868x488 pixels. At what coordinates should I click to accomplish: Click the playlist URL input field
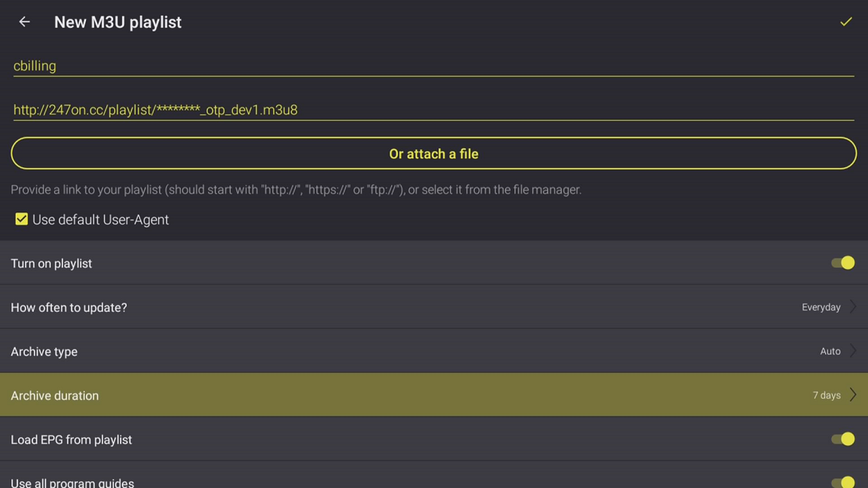click(x=433, y=110)
